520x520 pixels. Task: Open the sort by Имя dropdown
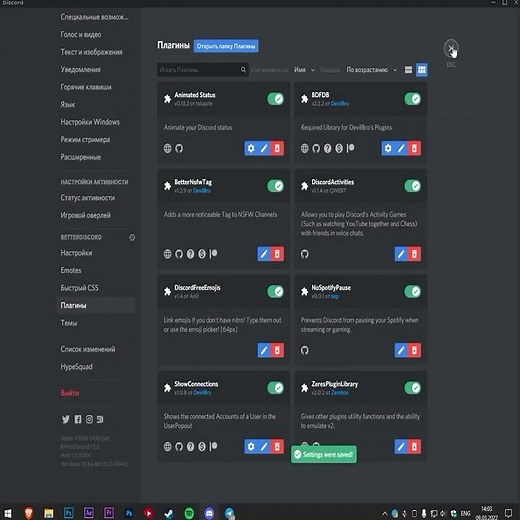pos(304,70)
